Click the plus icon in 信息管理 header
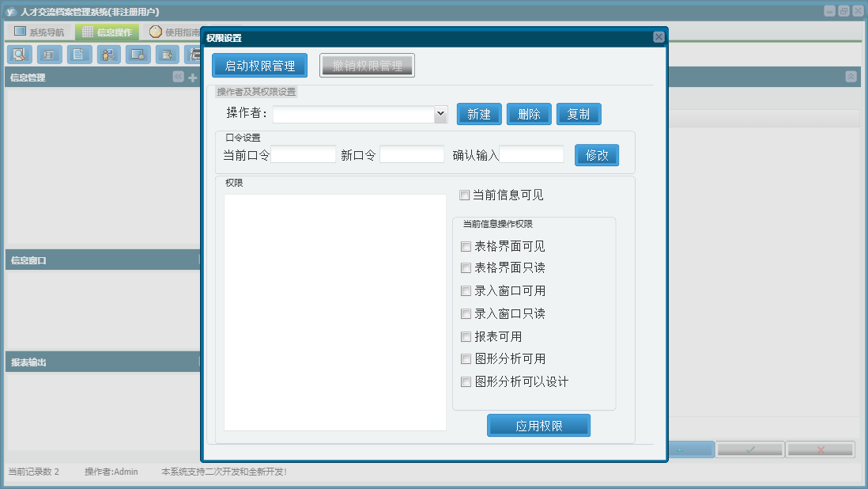This screenshot has height=489, width=868. tap(192, 78)
